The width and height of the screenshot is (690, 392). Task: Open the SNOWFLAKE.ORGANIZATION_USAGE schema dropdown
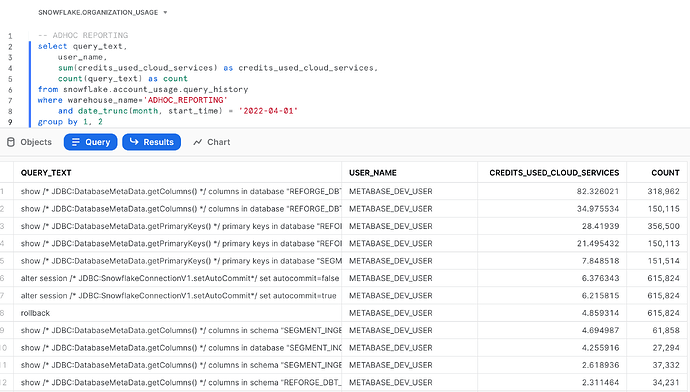(103, 12)
